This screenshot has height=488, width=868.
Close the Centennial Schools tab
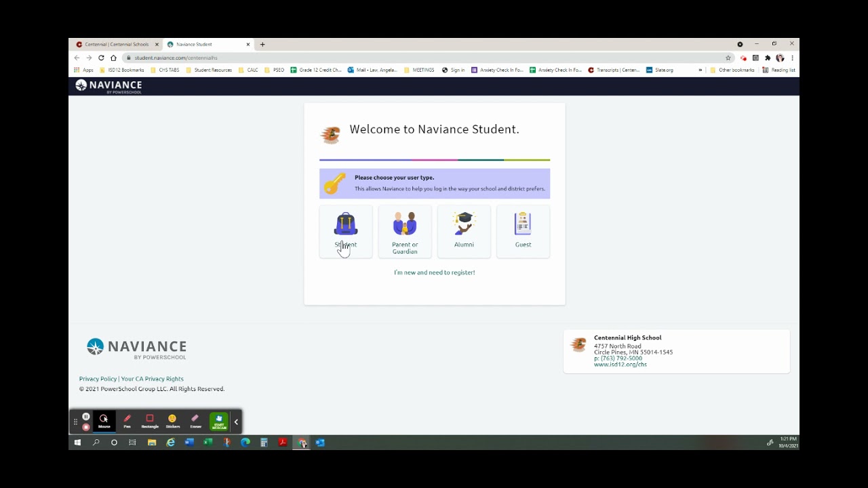click(x=157, y=45)
